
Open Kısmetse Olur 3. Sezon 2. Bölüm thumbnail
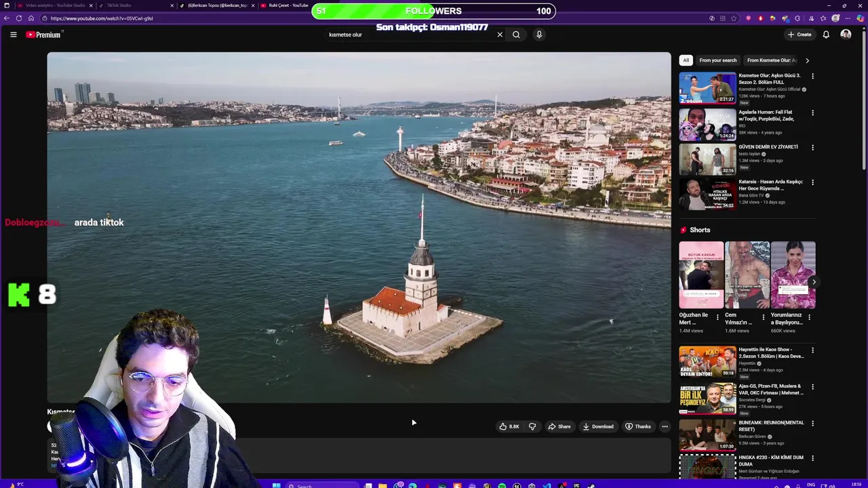707,88
